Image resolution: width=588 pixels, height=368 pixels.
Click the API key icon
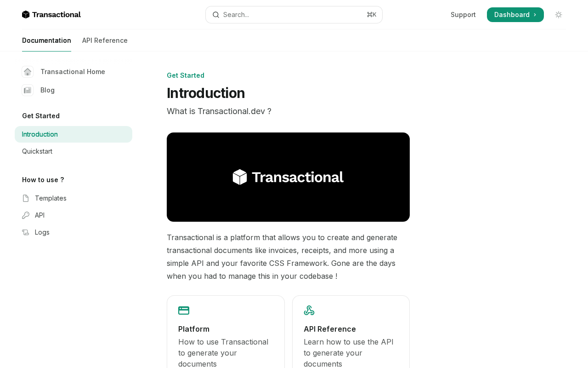(x=26, y=215)
